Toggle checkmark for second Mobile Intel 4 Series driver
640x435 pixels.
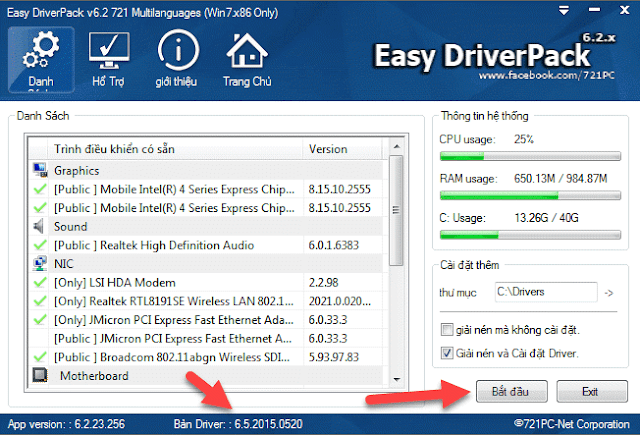[40, 208]
